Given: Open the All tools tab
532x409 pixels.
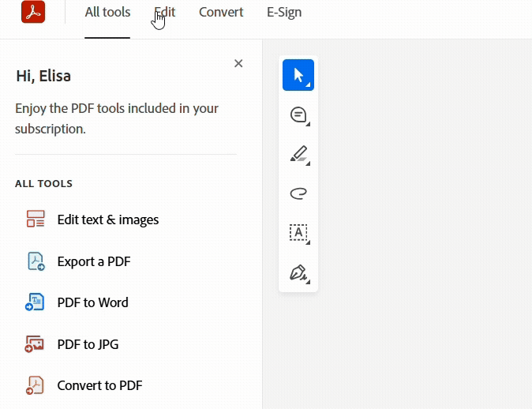Looking at the screenshot, I should coord(107,12).
